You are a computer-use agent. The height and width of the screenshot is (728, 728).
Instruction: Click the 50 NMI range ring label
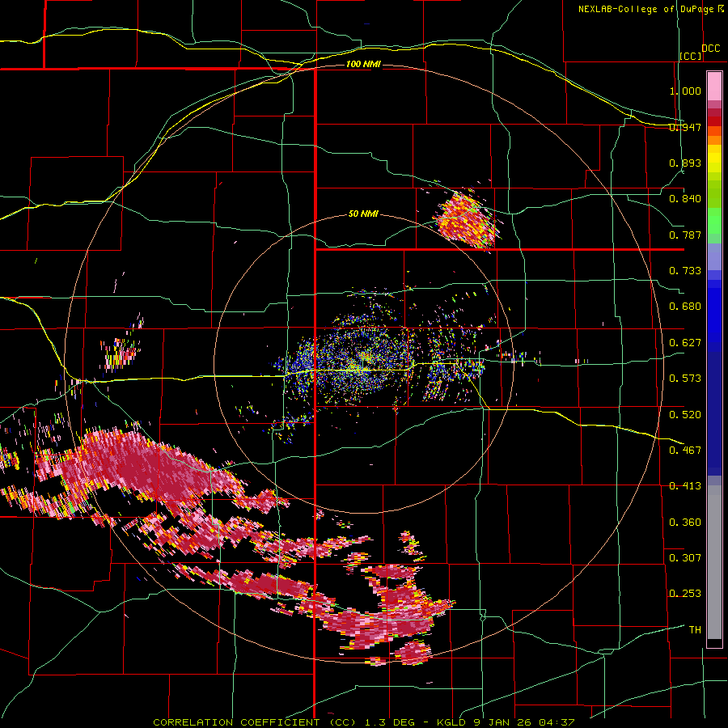[363, 214]
